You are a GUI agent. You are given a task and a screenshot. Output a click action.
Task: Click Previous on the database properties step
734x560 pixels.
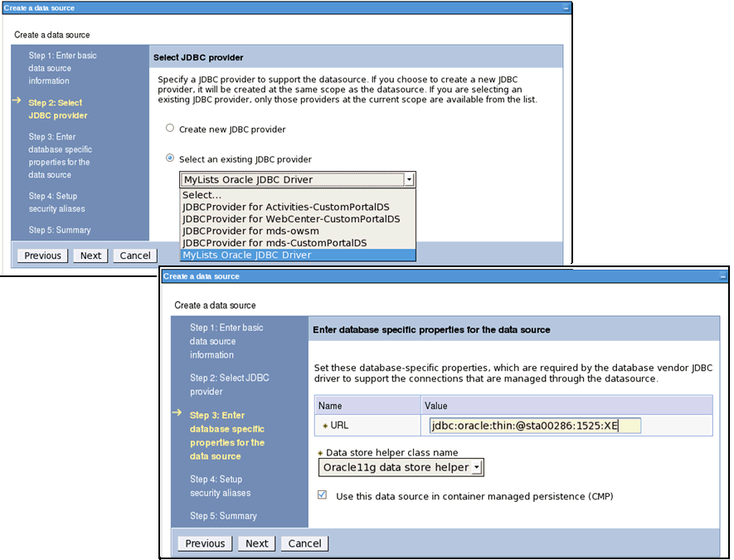[204, 543]
